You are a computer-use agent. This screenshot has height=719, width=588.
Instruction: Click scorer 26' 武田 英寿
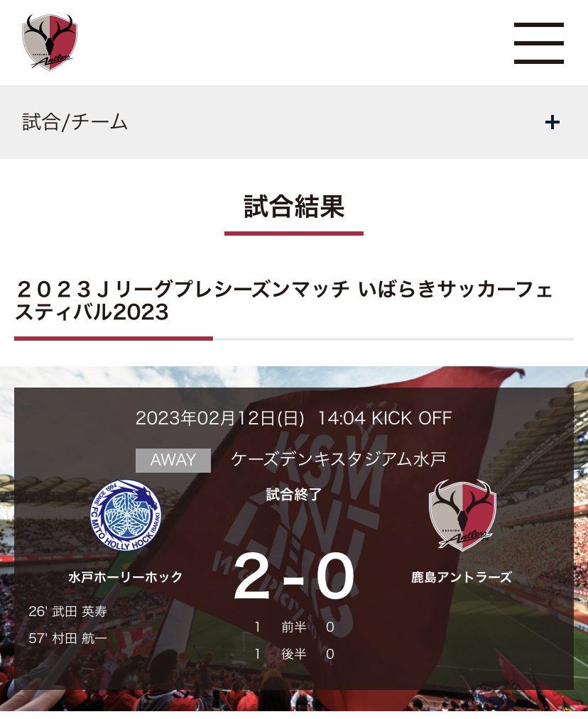[x=67, y=611]
